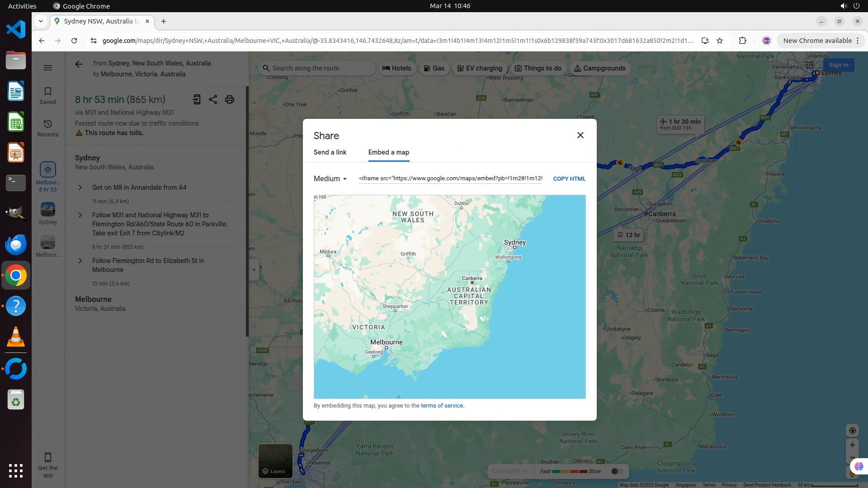This screenshot has height=488, width=868.
Task: Click the iframe embed code field
Action: (x=450, y=178)
